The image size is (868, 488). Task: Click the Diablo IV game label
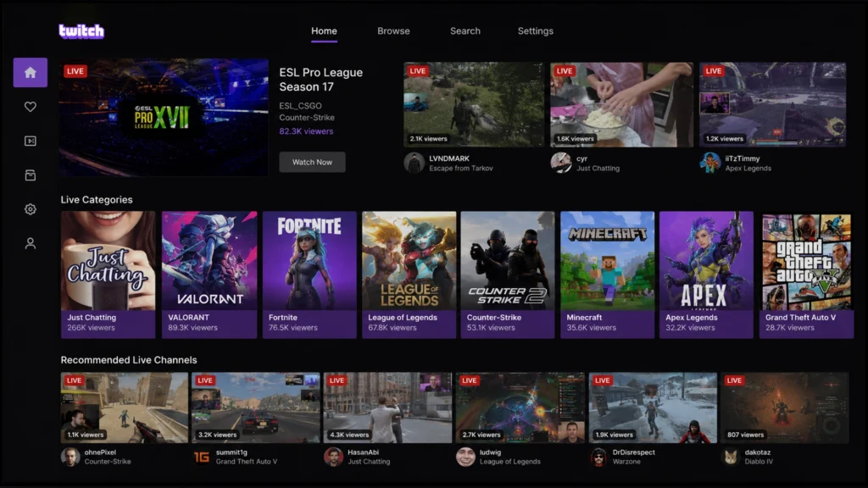click(759, 462)
